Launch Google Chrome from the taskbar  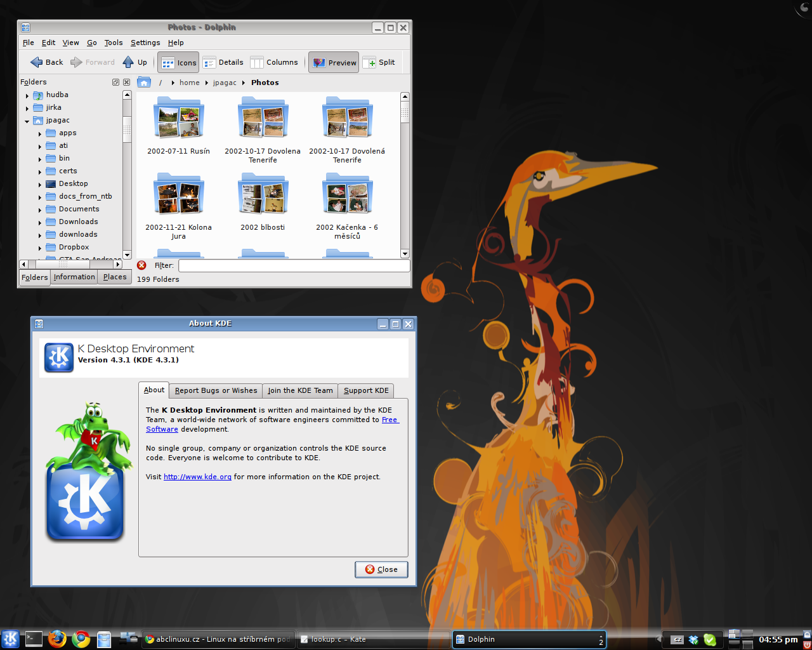[81, 639]
